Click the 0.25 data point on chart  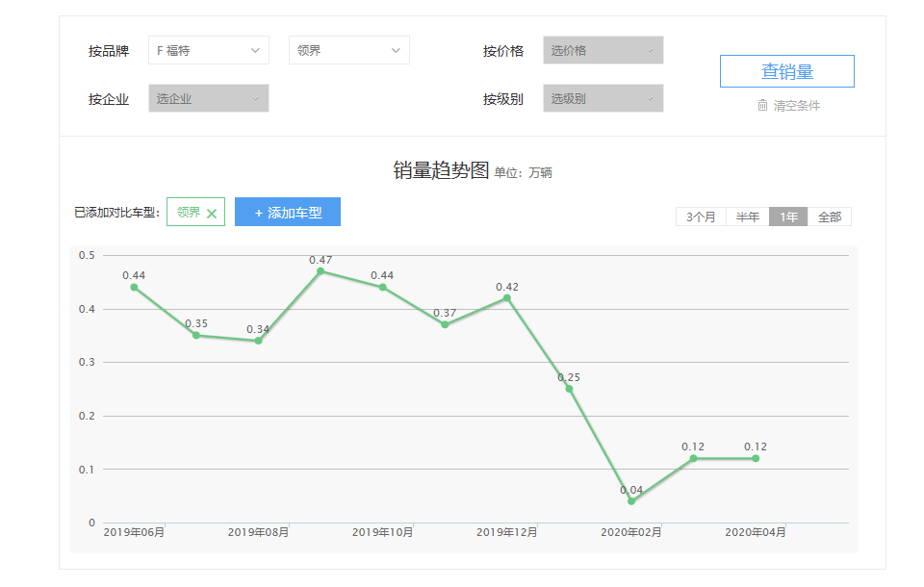pos(569,389)
